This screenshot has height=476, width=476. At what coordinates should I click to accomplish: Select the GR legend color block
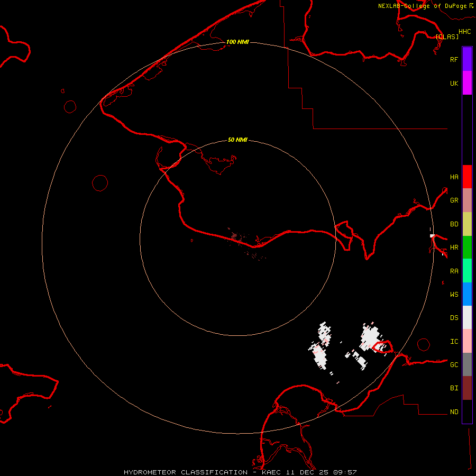coord(467,200)
